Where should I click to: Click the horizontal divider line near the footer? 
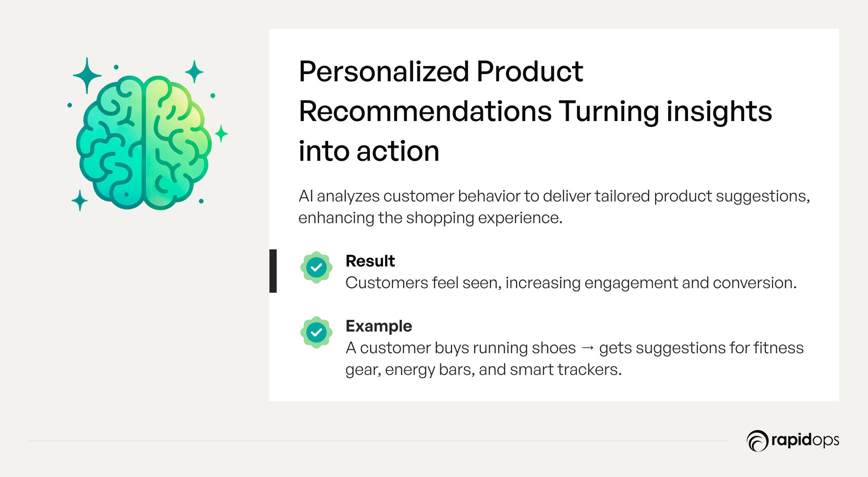pos(379,441)
